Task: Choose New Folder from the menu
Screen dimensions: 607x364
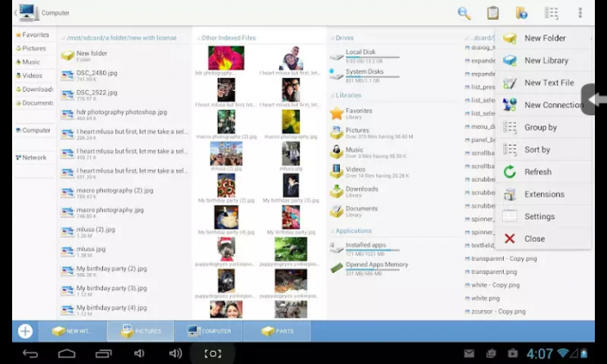Action: [545, 38]
